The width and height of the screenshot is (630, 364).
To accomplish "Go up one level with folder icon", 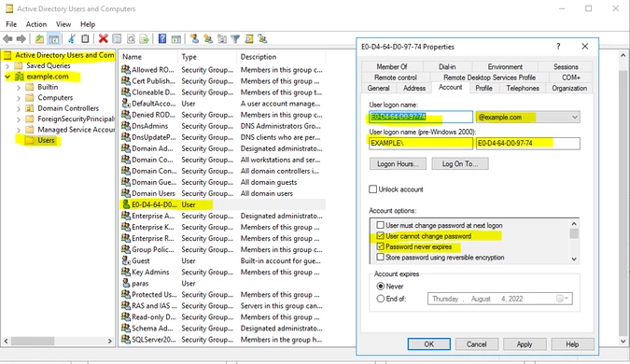I will [39, 39].
